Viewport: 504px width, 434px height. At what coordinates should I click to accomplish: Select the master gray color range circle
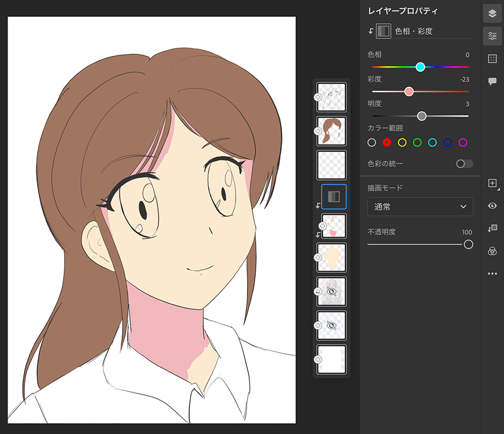click(x=371, y=143)
